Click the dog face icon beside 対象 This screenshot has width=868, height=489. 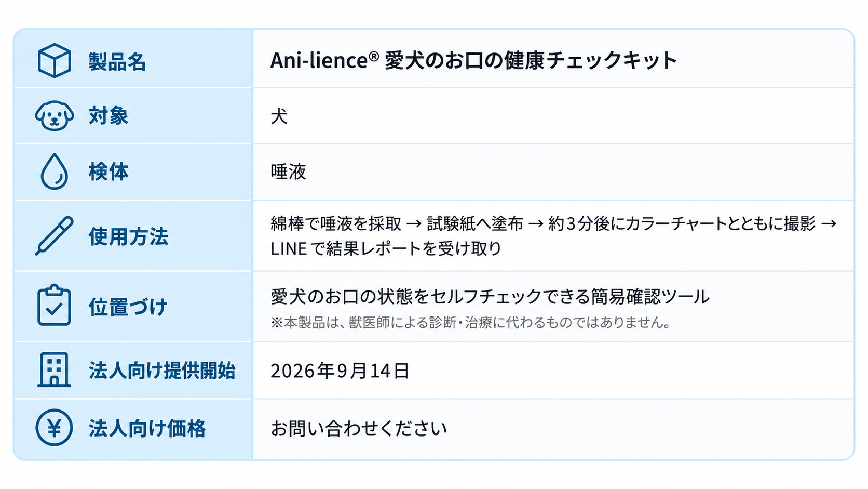click(54, 116)
